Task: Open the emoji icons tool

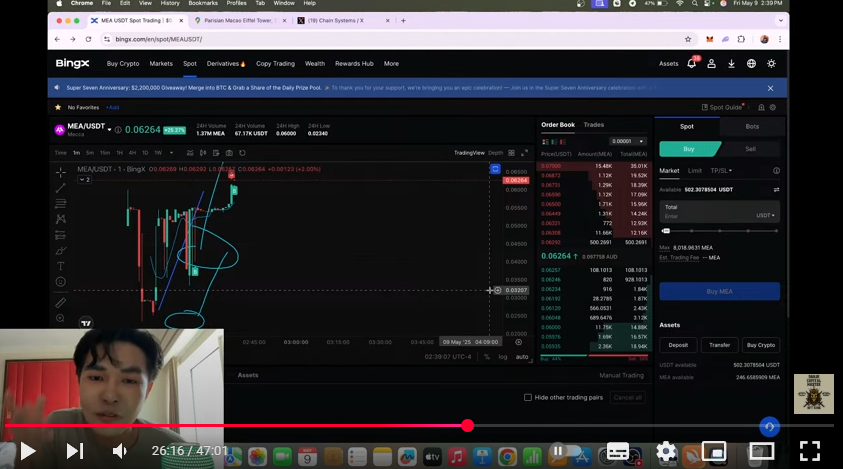Action: click(61, 282)
